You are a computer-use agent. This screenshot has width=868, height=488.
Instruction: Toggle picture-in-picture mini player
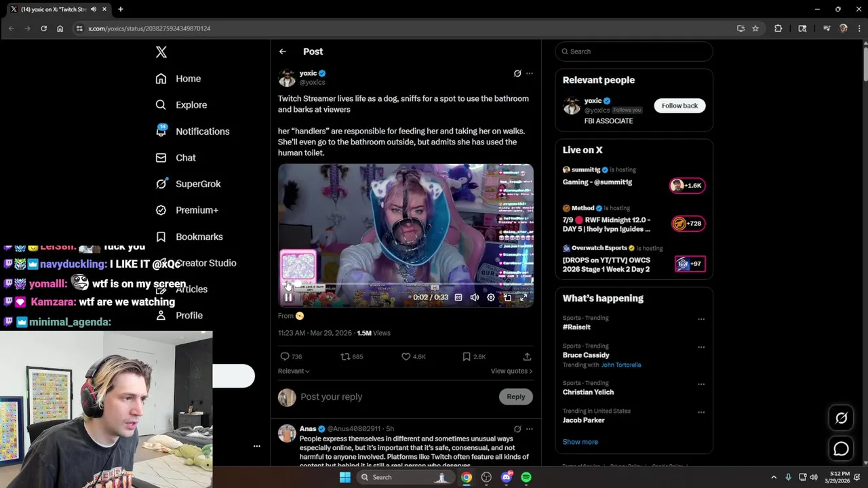(507, 298)
